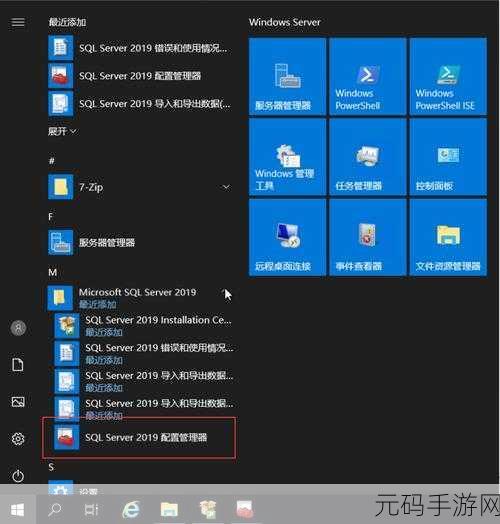
Task: Click the Power icon in Start sidebar
Action: pyautogui.click(x=18, y=476)
